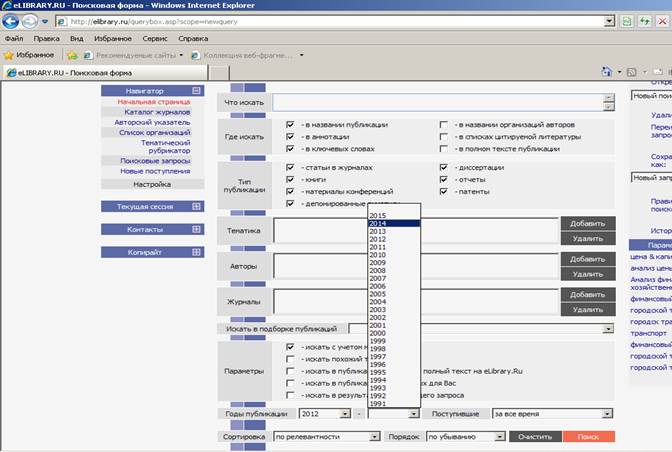
Task: Open the Новые поступления link
Action: point(155,171)
